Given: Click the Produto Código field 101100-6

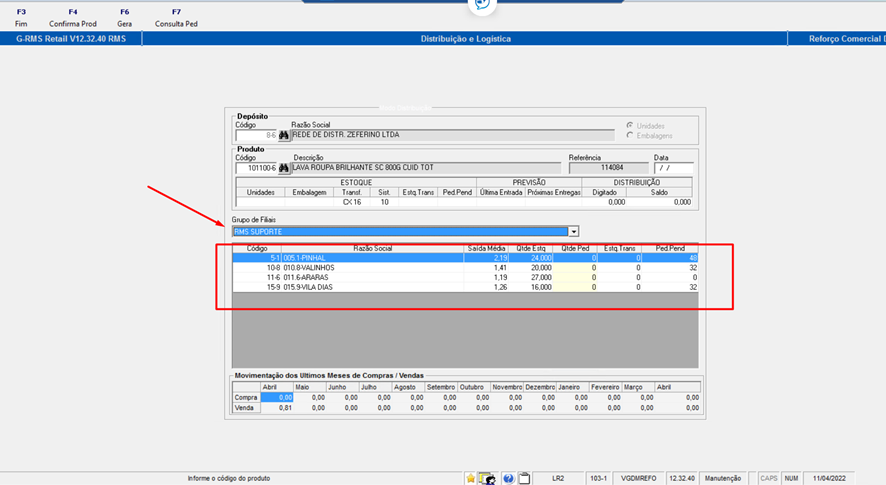Looking at the screenshot, I should (x=256, y=168).
